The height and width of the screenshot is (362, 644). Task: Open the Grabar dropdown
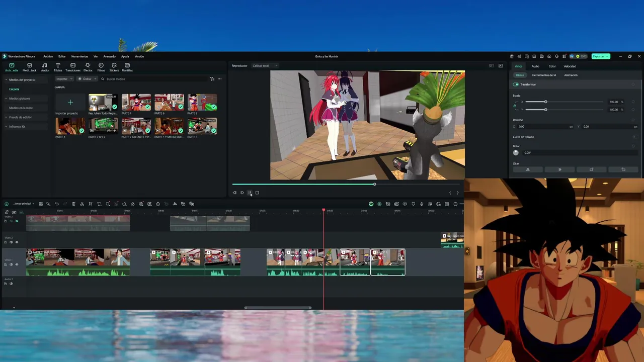pyautogui.click(x=87, y=79)
